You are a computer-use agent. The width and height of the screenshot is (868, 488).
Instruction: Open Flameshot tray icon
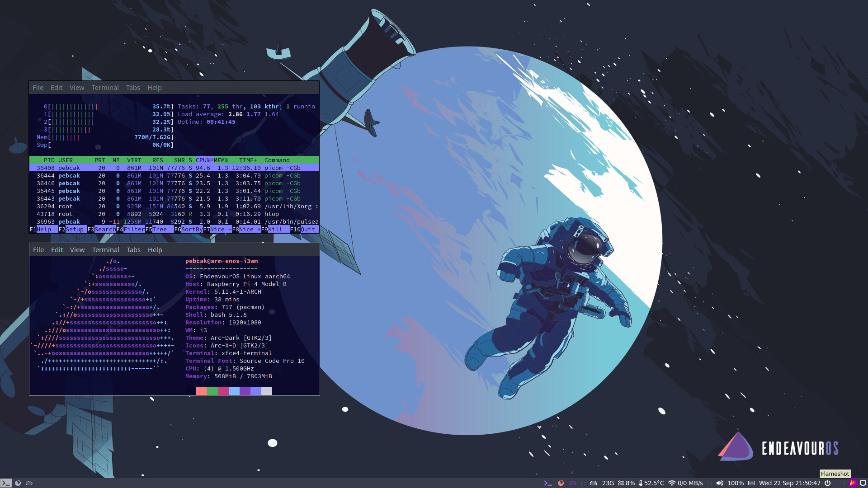pos(853,483)
